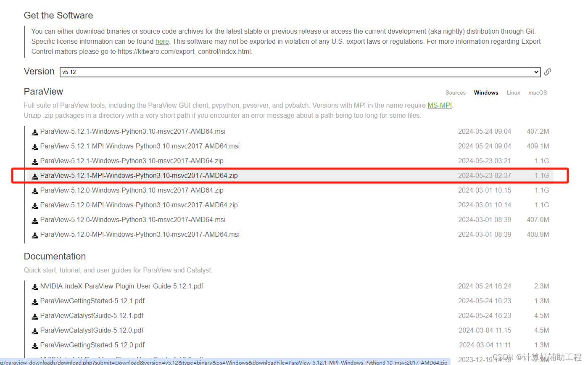Open ParaViewCatalystGuide-5.12.0.pdf
588x365 pixels.
(92, 330)
